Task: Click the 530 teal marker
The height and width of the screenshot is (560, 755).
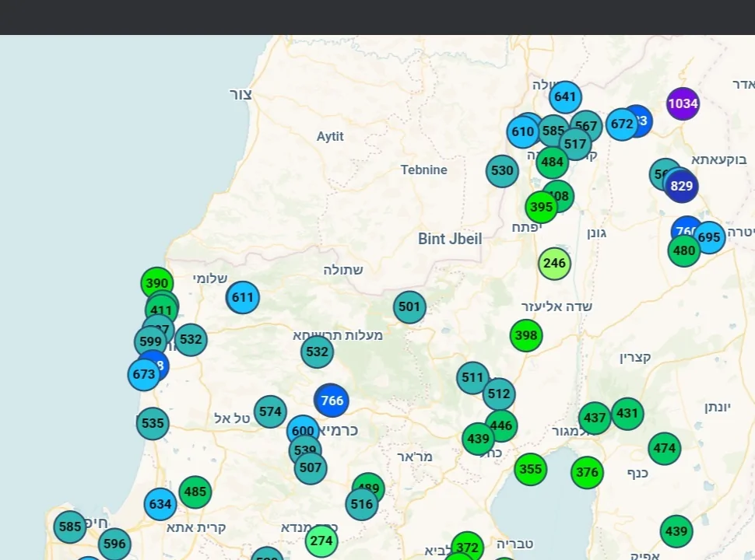Action: pyautogui.click(x=502, y=171)
